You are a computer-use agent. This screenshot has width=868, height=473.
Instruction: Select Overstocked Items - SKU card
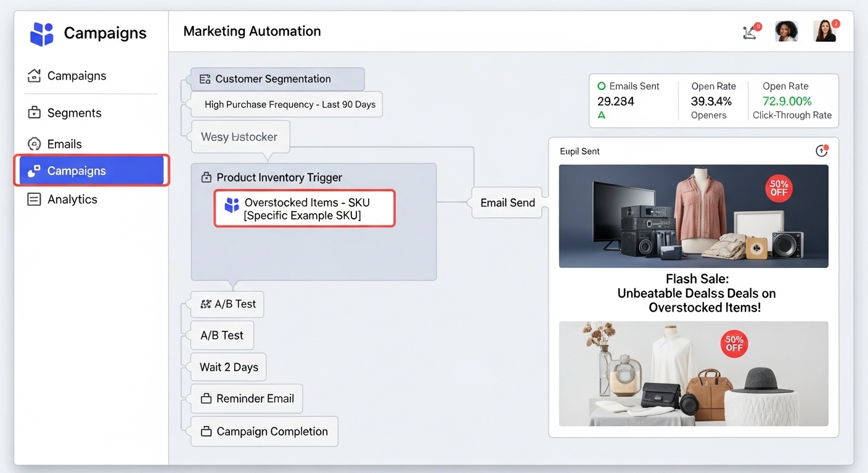pos(305,209)
